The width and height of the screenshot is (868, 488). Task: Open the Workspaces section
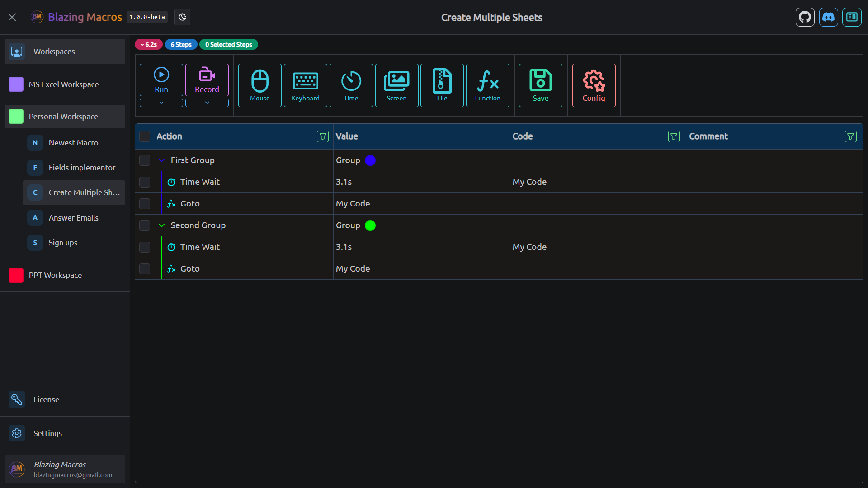(65, 52)
